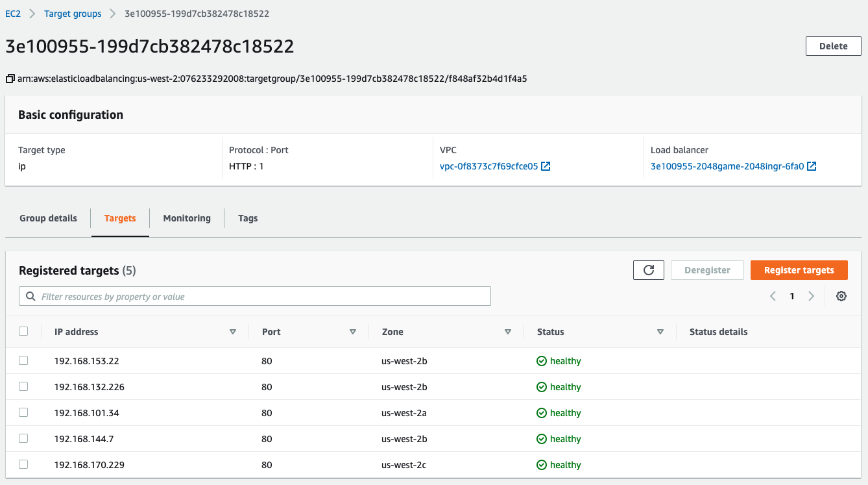Open load balancer via external link icon
868x485 pixels.
[x=812, y=166]
